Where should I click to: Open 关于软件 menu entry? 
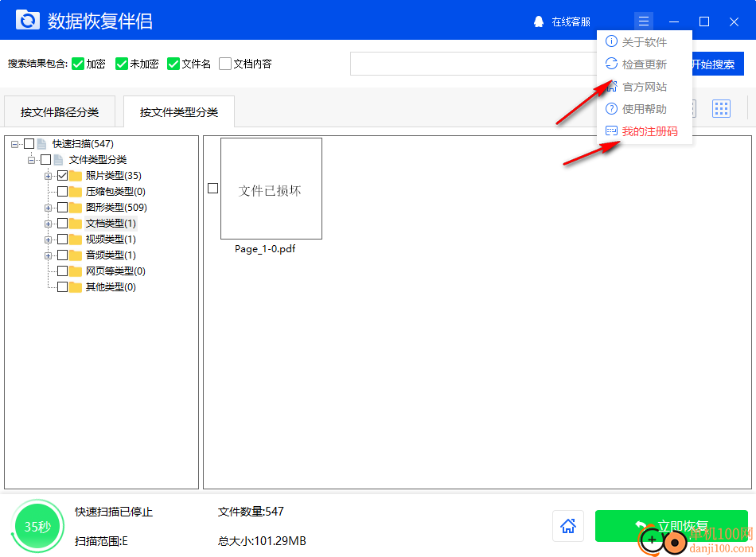click(x=644, y=42)
